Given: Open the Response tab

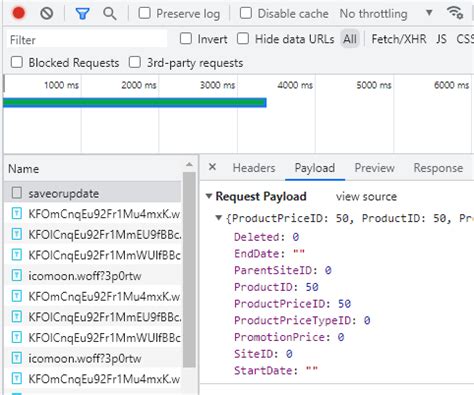Looking at the screenshot, I should coord(438,168).
